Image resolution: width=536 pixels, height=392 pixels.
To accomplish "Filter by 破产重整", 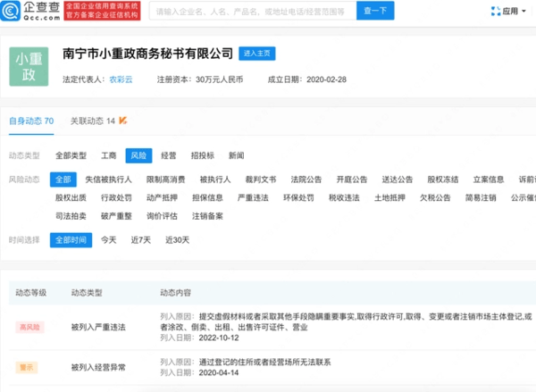I will coord(116,216).
